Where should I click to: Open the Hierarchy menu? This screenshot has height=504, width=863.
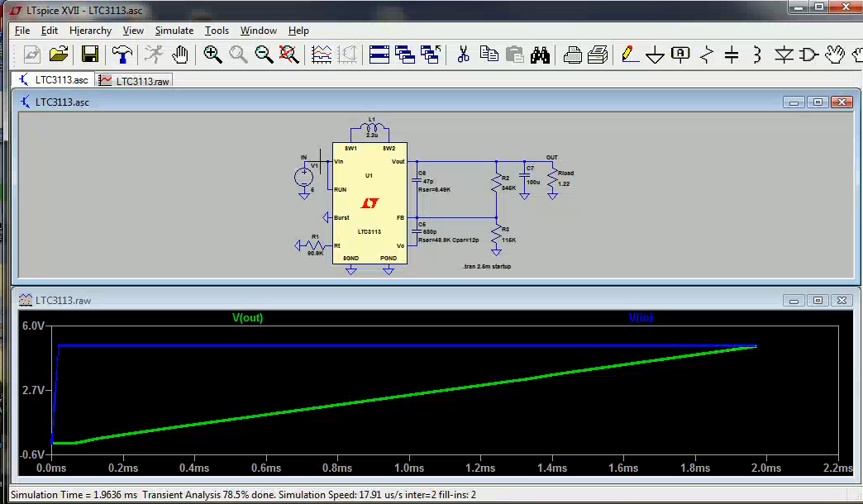90,31
